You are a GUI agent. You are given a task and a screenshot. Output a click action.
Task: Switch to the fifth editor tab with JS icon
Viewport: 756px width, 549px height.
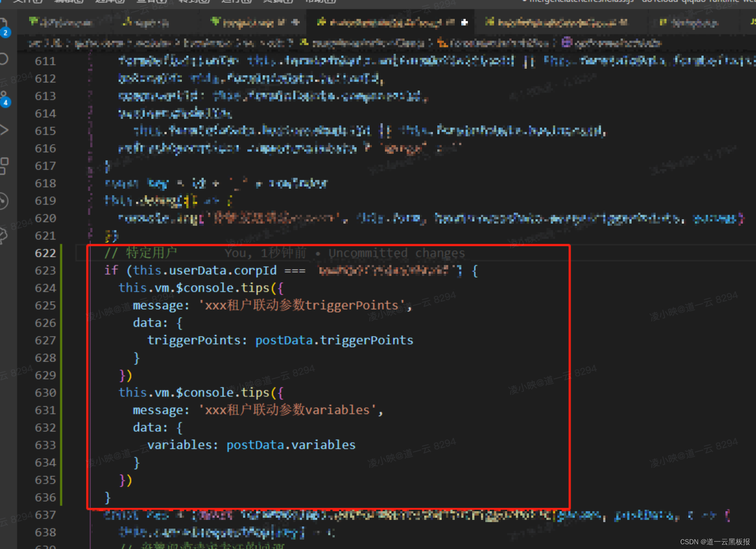tap(556, 23)
